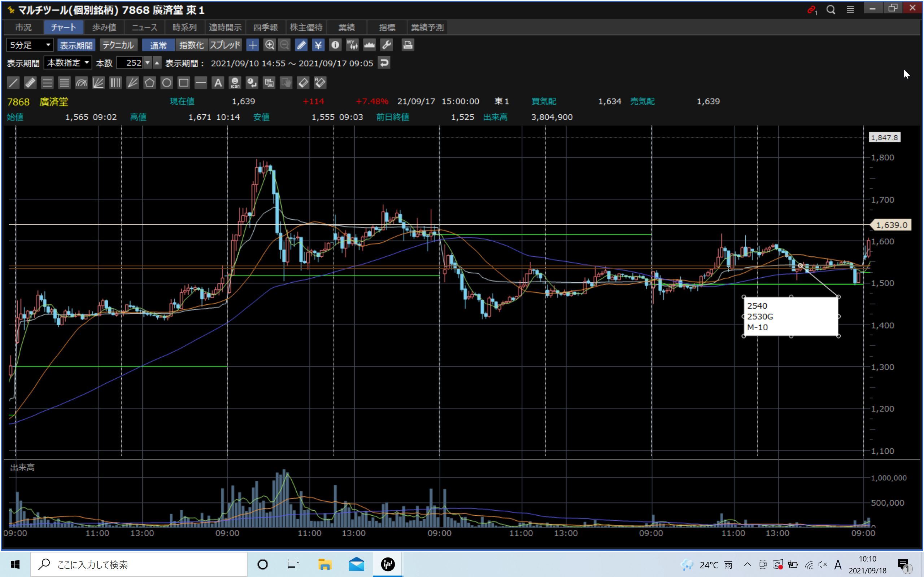Toggle the yen price display button

click(318, 45)
